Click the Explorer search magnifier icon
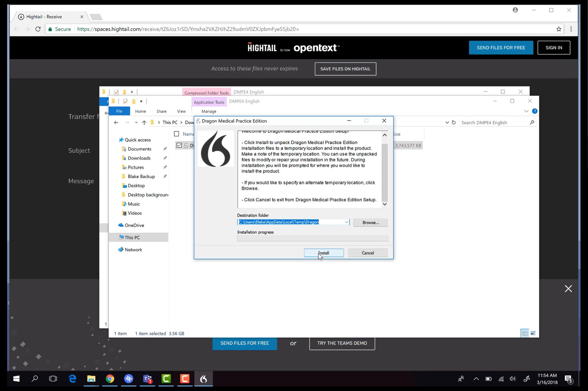Image resolution: width=588 pixels, height=391 pixels. pyautogui.click(x=532, y=122)
